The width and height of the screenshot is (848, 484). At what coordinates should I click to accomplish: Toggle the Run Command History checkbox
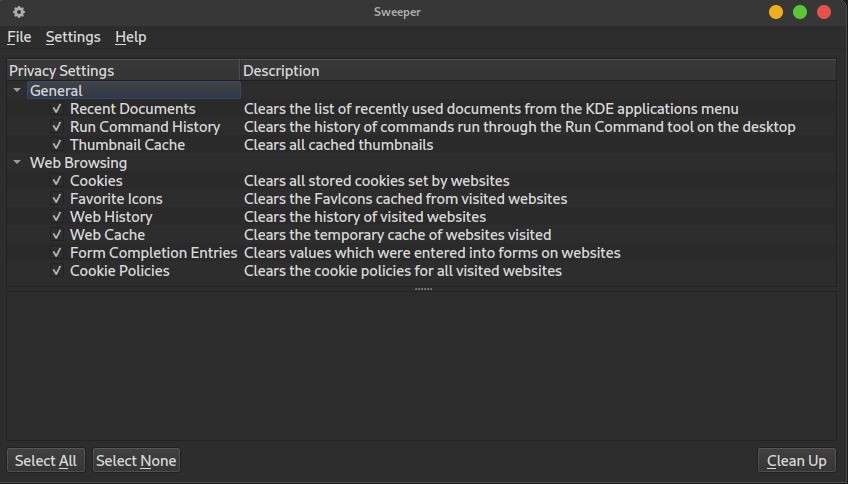[x=57, y=127]
